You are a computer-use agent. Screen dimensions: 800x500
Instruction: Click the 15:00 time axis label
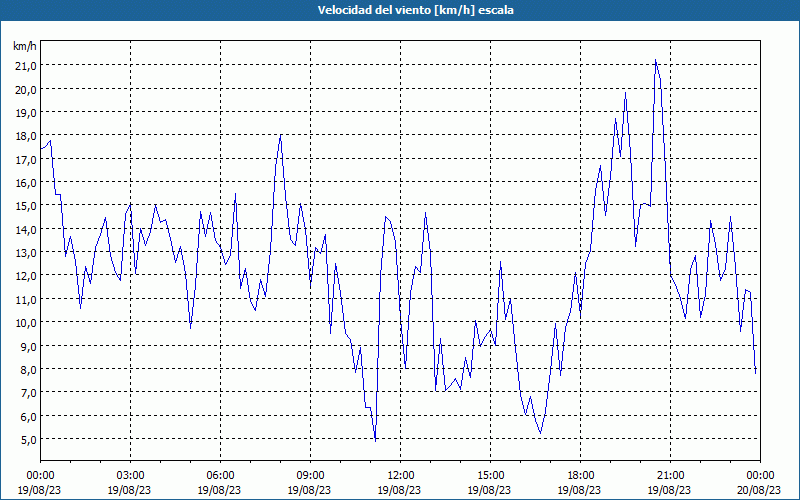click(x=490, y=476)
